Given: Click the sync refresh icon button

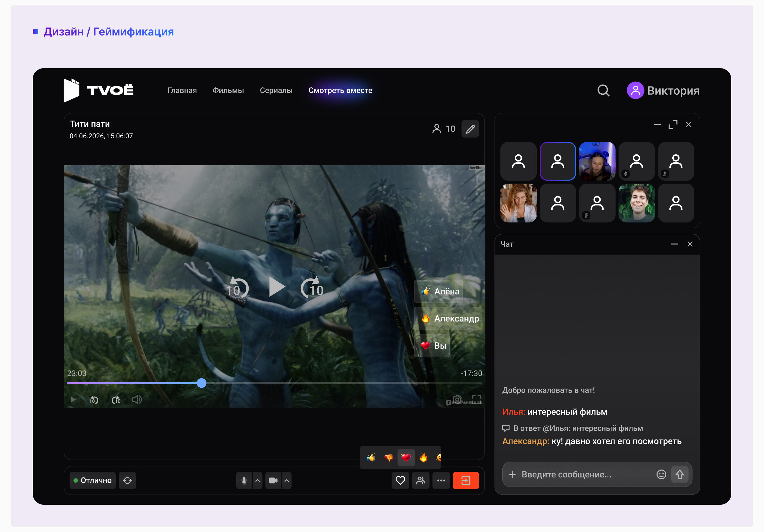Looking at the screenshot, I should pyautogui.click(x=127, y=480).
